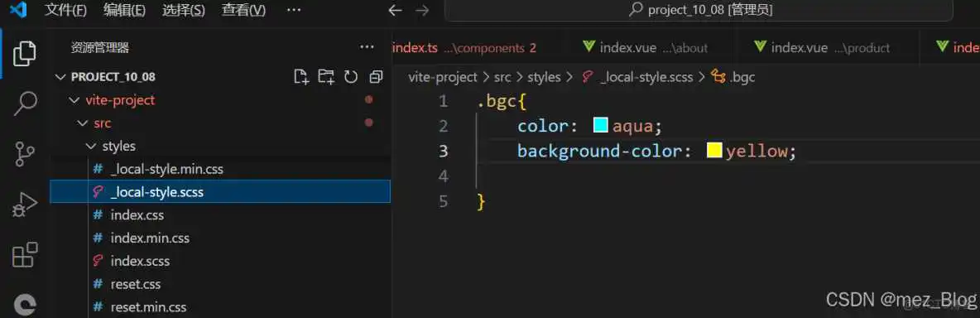The image size is (980, 318).
Task: Select _local-style.scss in file tree
Action: (x=220, y=192)
